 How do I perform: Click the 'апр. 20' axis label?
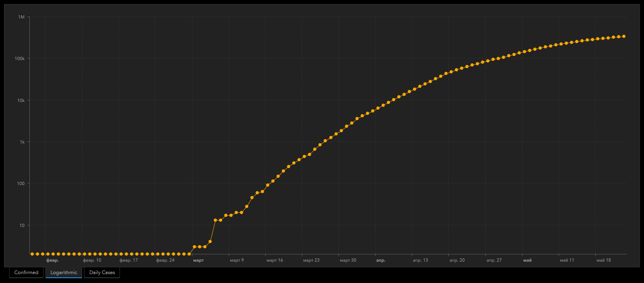(457, 260)
